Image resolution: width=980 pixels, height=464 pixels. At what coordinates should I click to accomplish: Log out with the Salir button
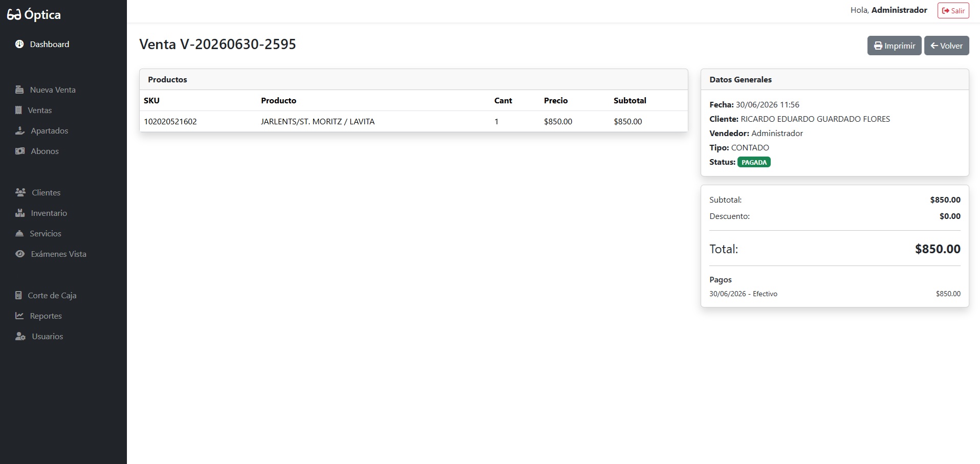click(953, 11)
